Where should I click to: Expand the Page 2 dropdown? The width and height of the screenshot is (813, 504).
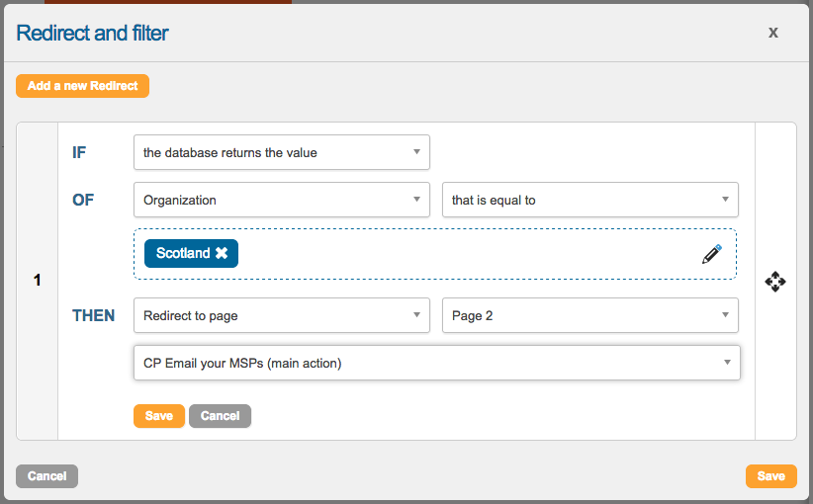(589, 316)
